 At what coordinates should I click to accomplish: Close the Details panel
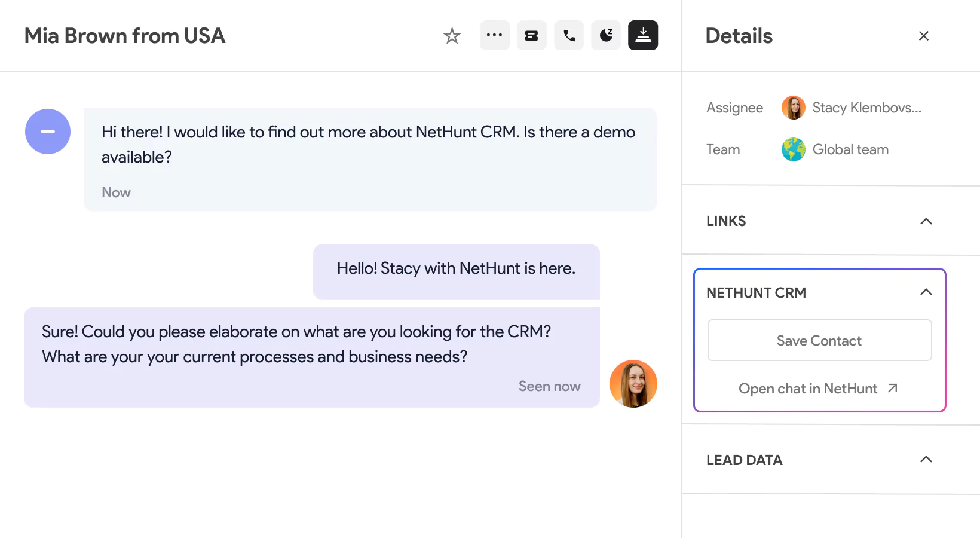click(924, 36)
